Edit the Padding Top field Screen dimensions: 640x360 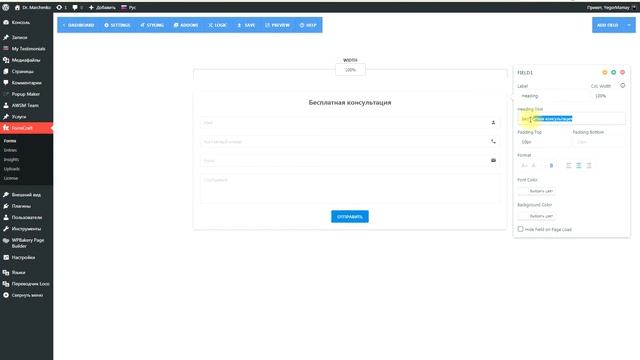point(544,142)
